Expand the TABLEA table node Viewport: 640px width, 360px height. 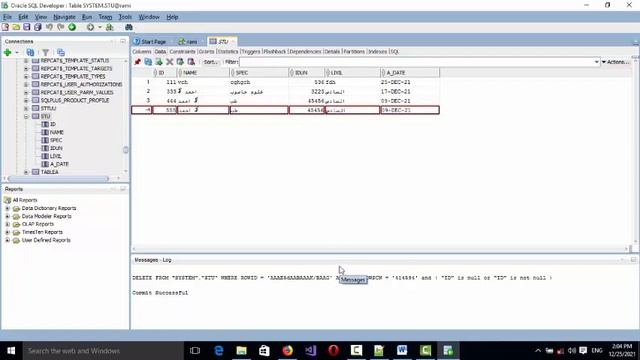[26, 172]
